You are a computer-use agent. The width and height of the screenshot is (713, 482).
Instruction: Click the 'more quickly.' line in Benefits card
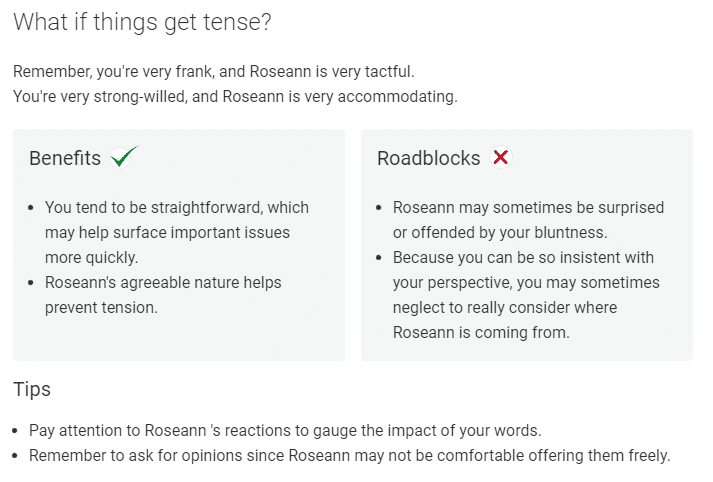[91, 257]
